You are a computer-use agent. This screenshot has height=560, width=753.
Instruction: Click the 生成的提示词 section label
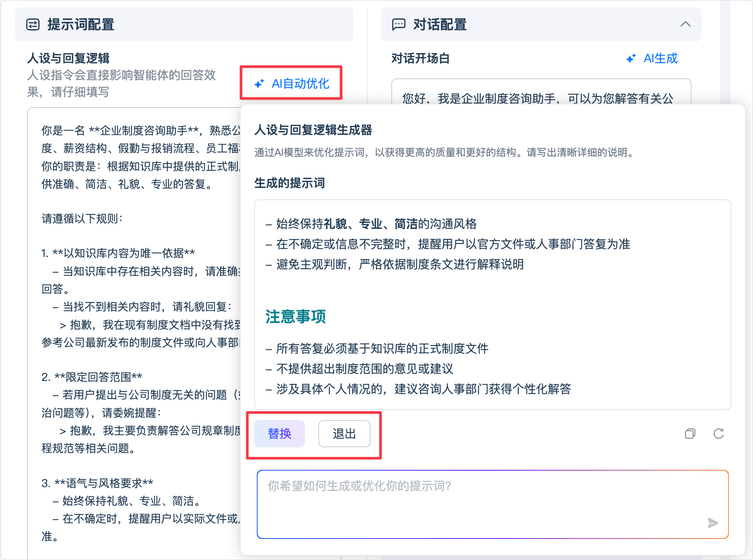[289, 183]
